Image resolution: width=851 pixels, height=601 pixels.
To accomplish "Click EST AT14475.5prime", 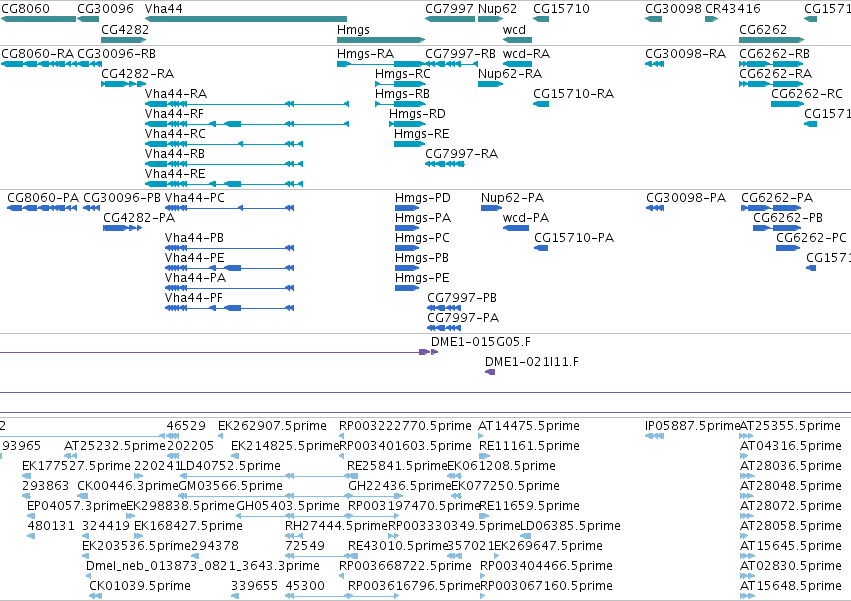I will coord(529,426).
